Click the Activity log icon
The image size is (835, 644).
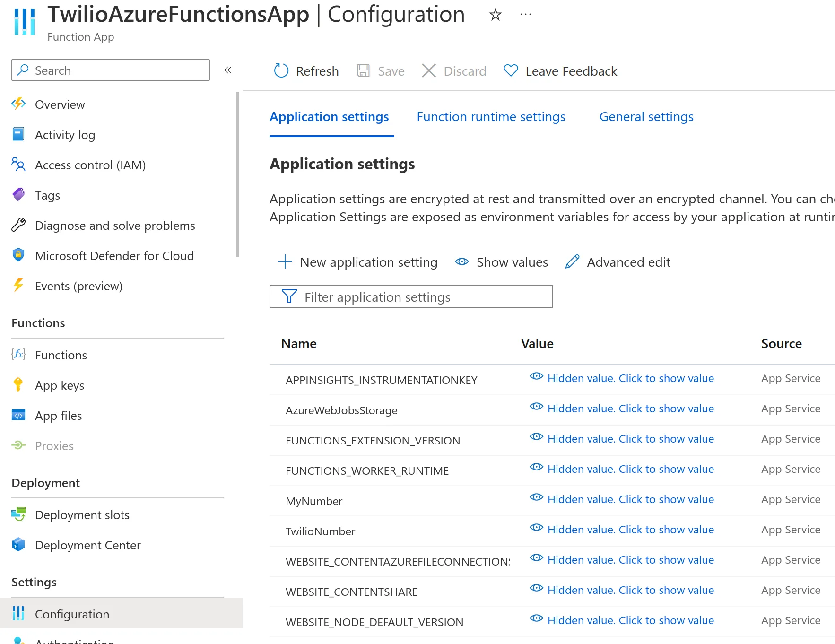[x=18, y=134]
